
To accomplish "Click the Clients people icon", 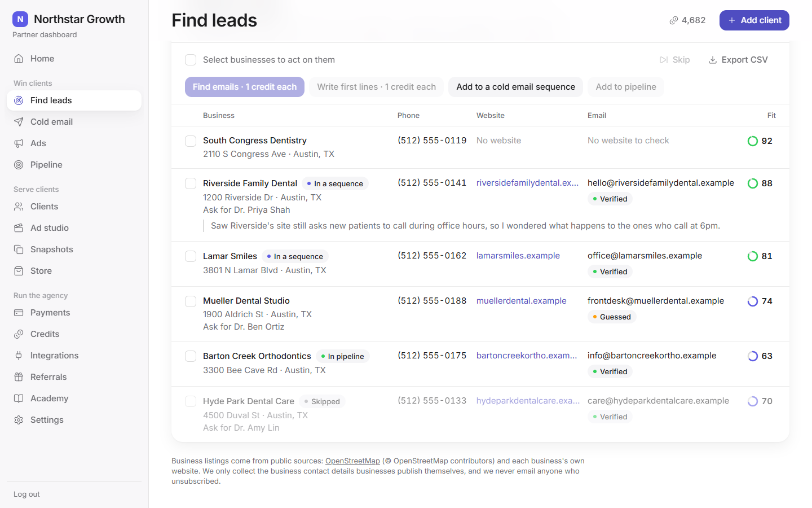I will [x=19, y=207].
